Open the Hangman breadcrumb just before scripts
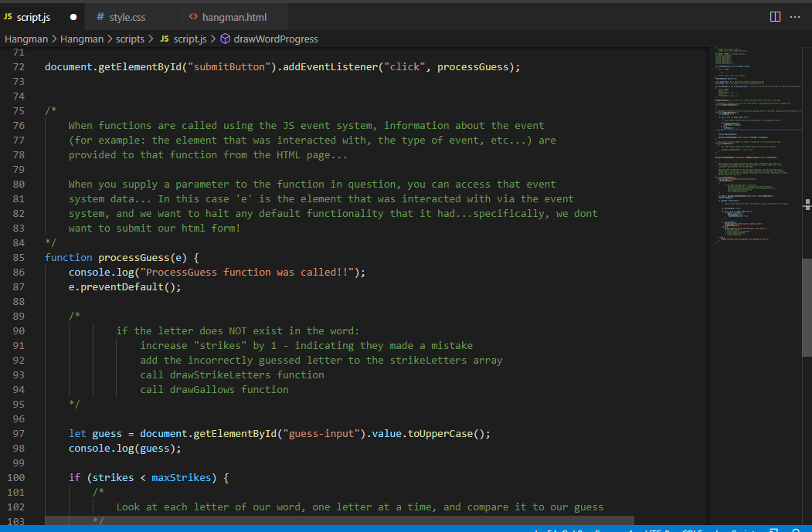Screen dimensions: 812x532 pos(82,39)
